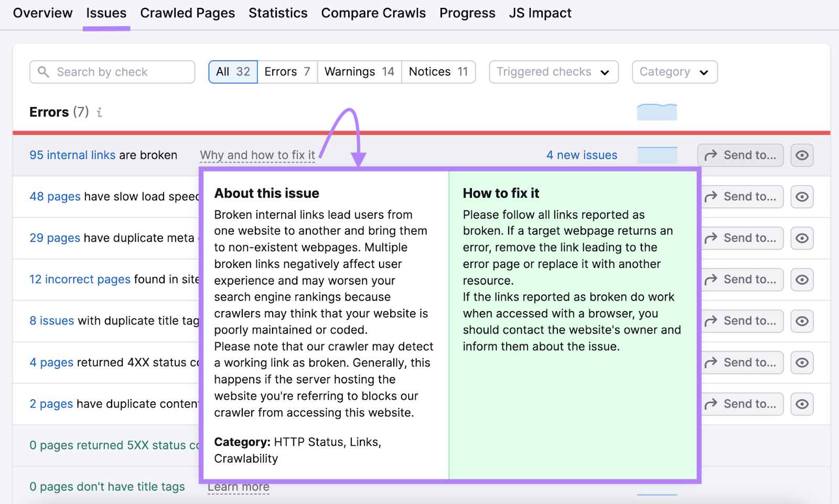Click the Learn more link
Image resolution: width=839 pixels, height=504 pixels.
point(239,487)
